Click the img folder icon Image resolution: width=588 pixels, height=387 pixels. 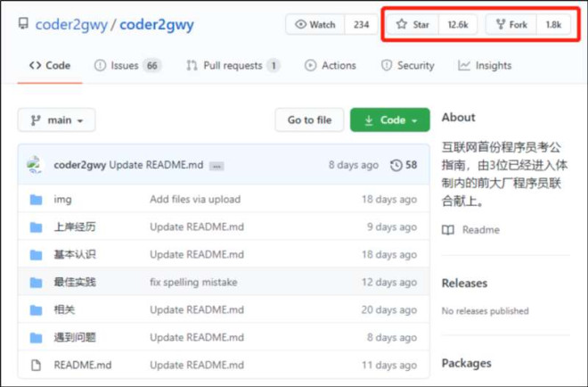click(x=36, y=200)
